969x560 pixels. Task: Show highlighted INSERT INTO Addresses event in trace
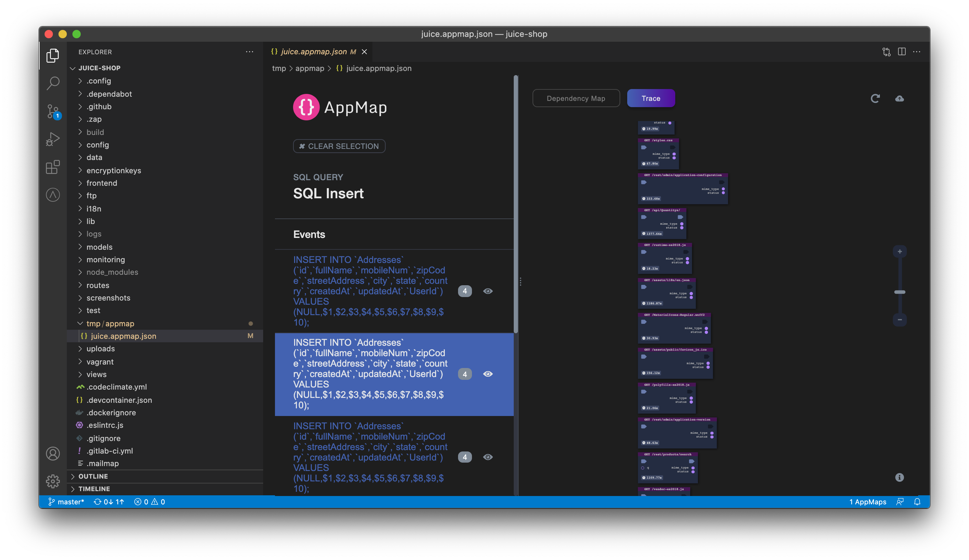point(488,374)
